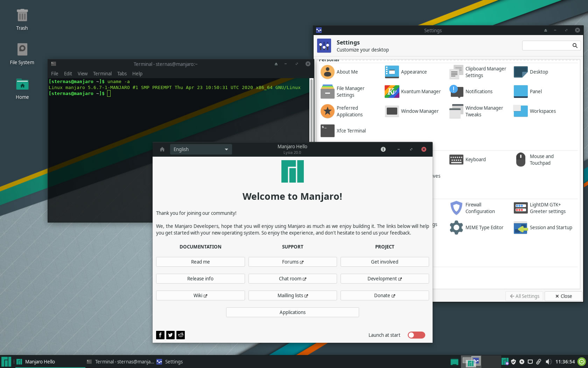Viewport: 588px width, 368px height.
Task: Open the terminal Edit menu
Action: pos(68,74)
